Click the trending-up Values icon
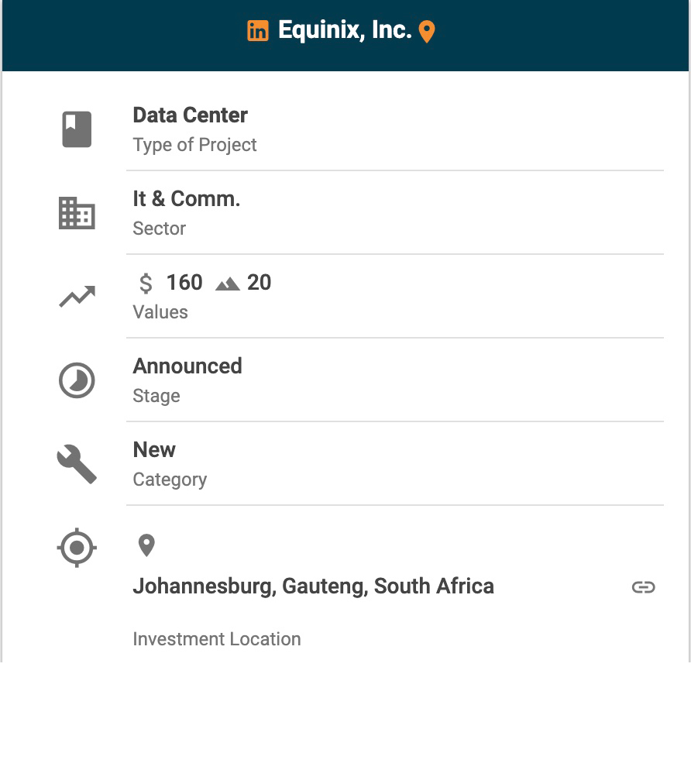 coord(77,297)
